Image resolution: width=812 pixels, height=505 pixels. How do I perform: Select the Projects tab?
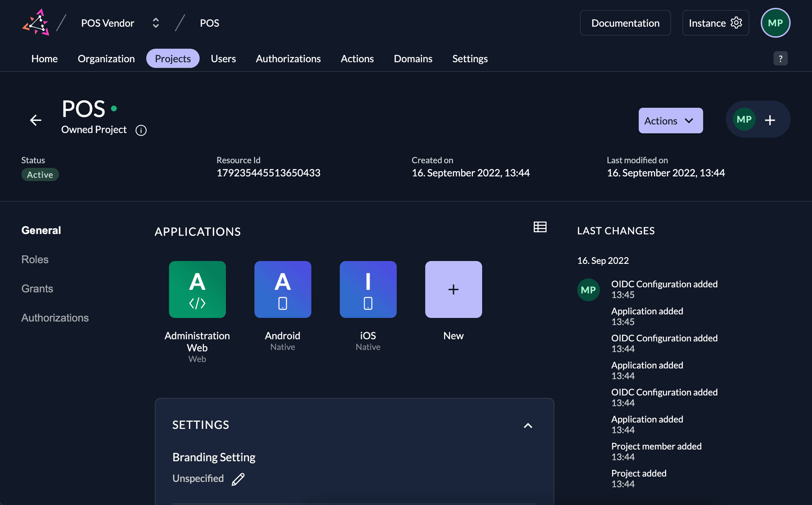173,58
